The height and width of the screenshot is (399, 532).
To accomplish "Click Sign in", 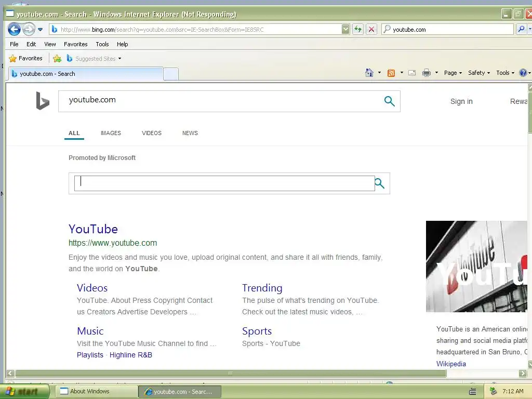I will (461, 101).
